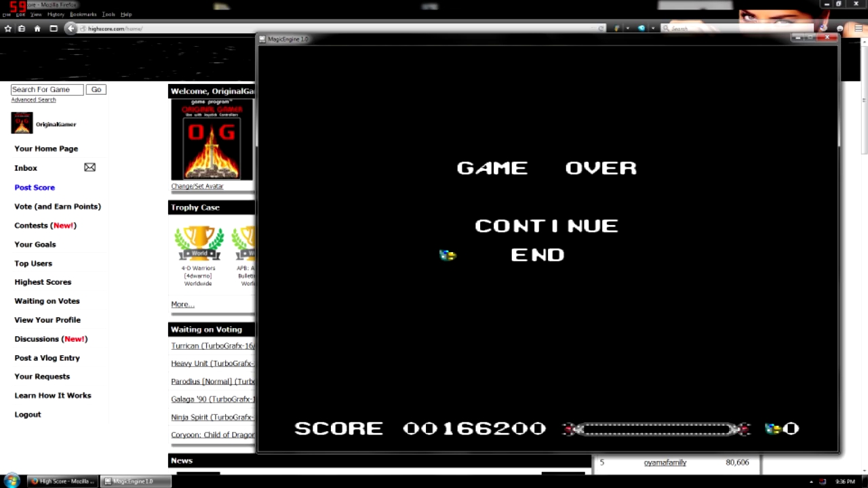The image size is (868, 488).
Task: Click the Inbox envelope icon
Action: pyautogui.click(x=90, y=167)
